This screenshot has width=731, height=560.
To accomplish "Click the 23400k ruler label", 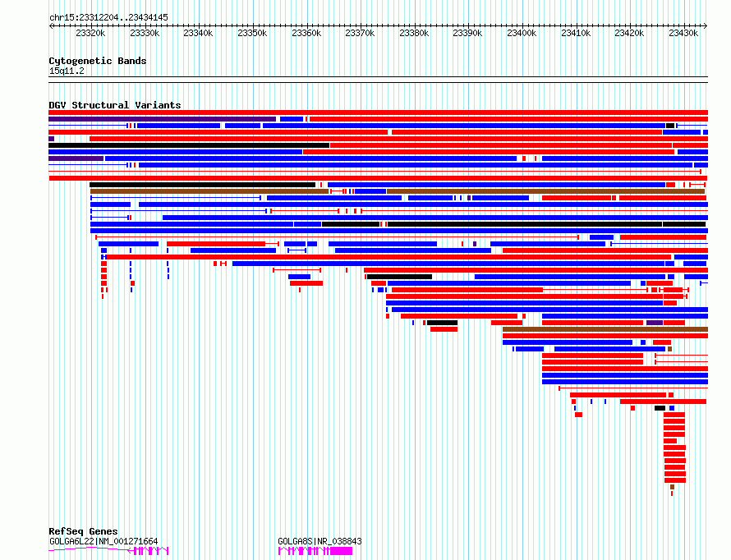I will point(522,34).
